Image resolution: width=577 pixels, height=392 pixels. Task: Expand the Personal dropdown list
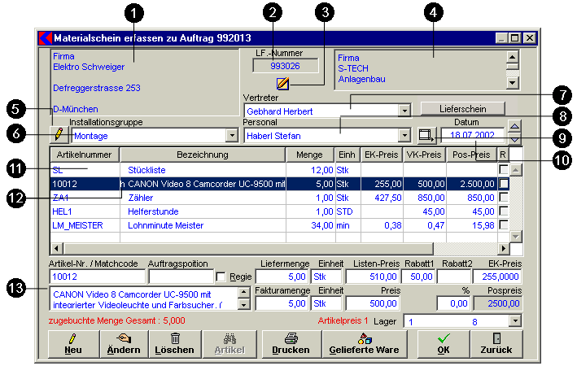(404, 136)
